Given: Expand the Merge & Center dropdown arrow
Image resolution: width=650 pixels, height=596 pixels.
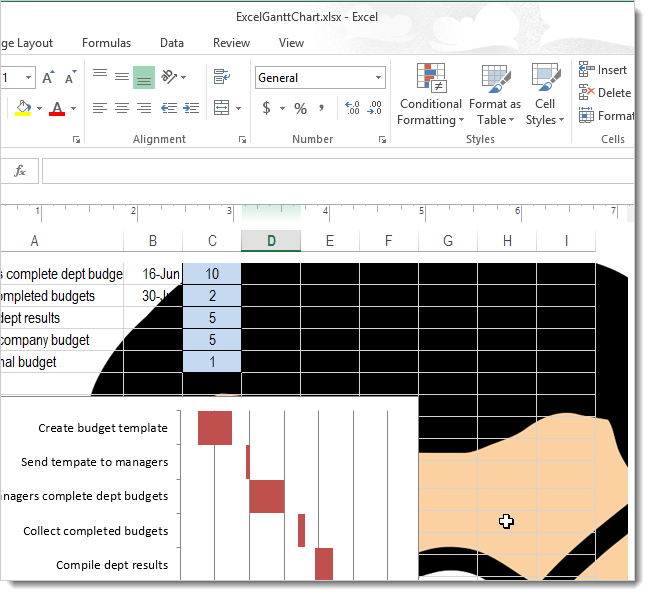Looking at the screenshot, I should [x=238, y=109].
